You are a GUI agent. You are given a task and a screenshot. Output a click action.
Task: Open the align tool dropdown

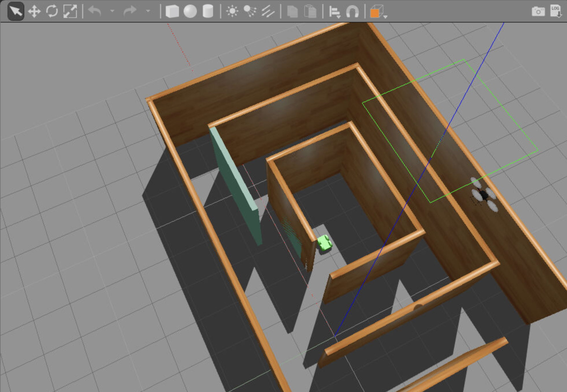335,12
